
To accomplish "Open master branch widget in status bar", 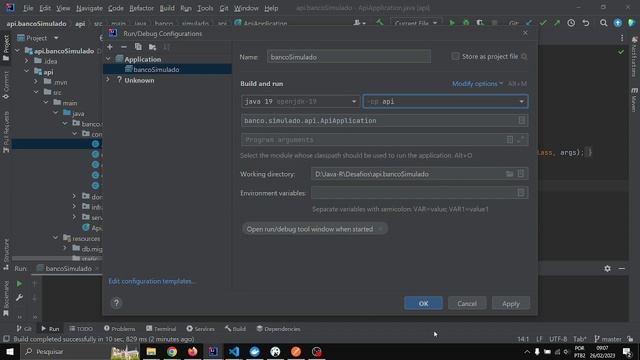I will click(608, 339).
